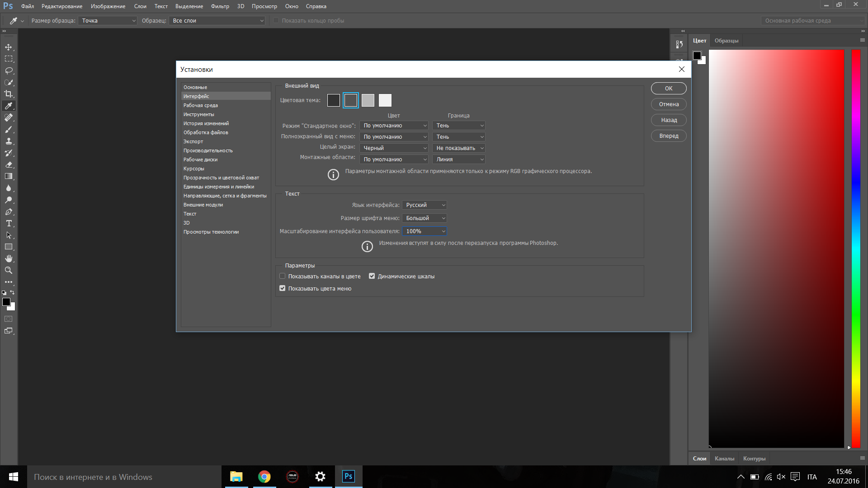Select the Rectangular Marquee tool
Screen dimensions: 868x488
tap(9, 59)
